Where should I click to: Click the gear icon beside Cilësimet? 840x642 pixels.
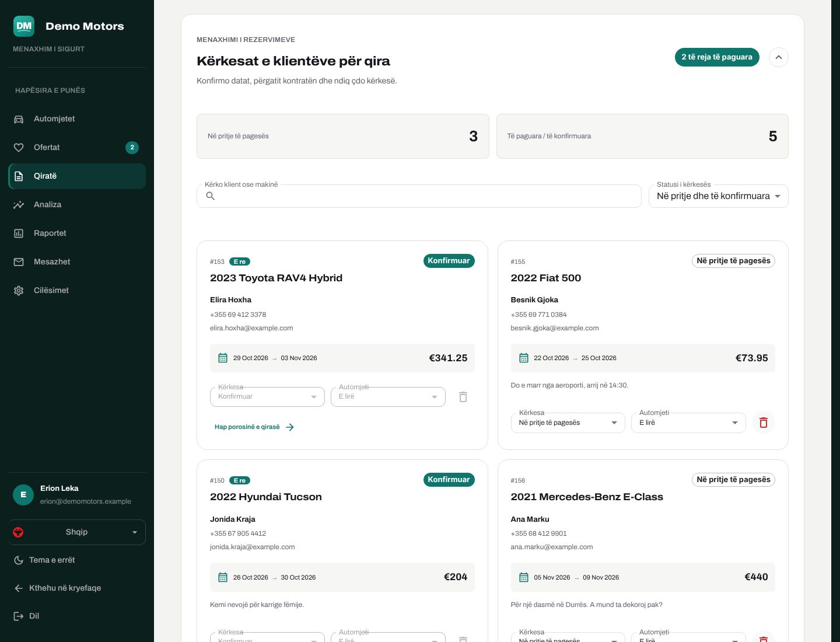[x=19, y=291]
